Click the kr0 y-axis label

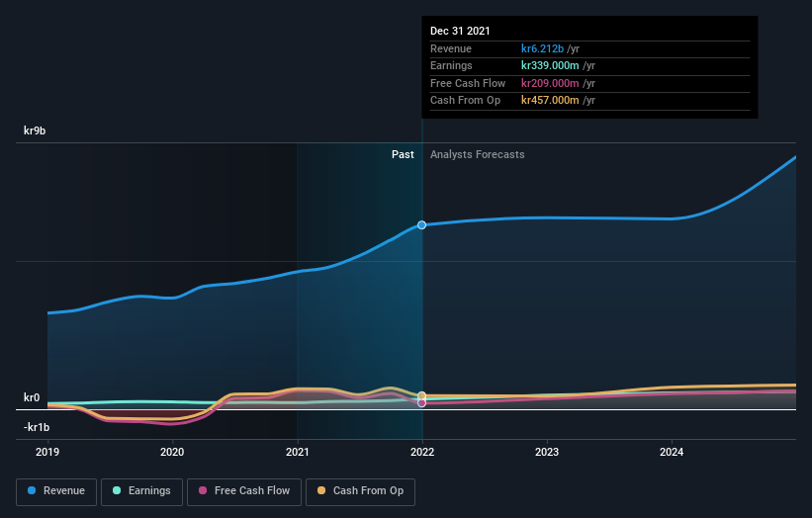click(x=32, y=397)
